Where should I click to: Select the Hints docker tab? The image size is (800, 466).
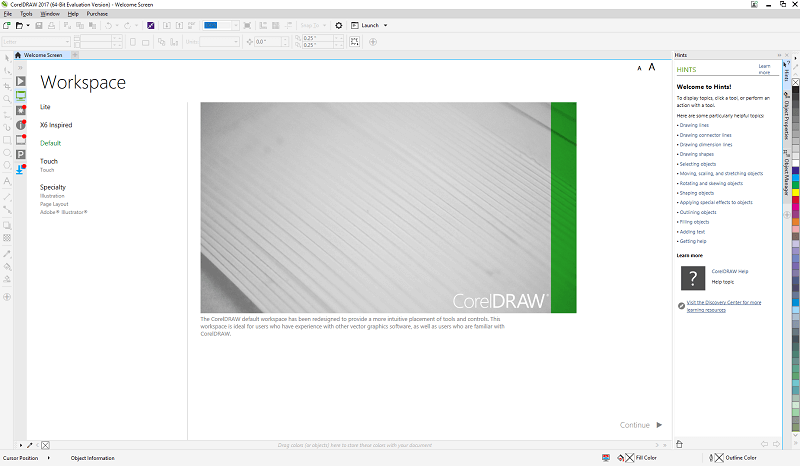coord(787,72)
